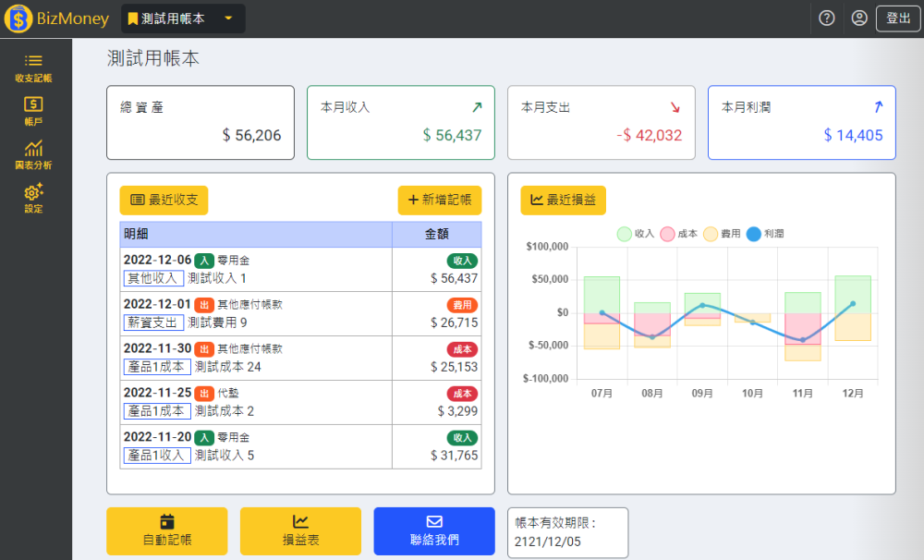Screen dimensions: 924x560
Task: Click the 測試成本 24 entry text
Action: pos(227,367)
